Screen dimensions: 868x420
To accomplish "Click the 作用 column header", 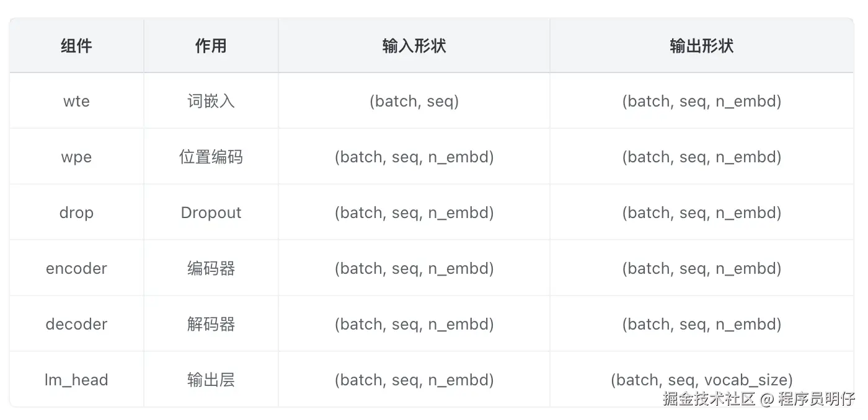I will click(x=211, y=46).
